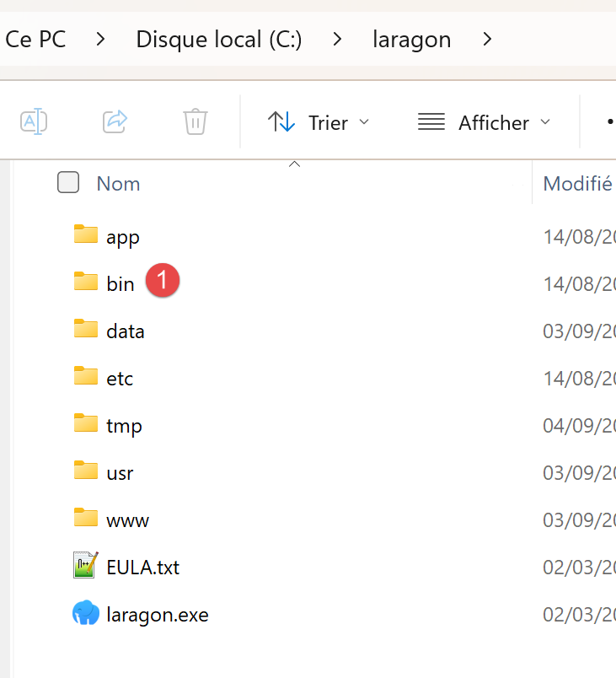Click the modified date of tmp folder
616x678 pixels.
[x=579, y=426]
